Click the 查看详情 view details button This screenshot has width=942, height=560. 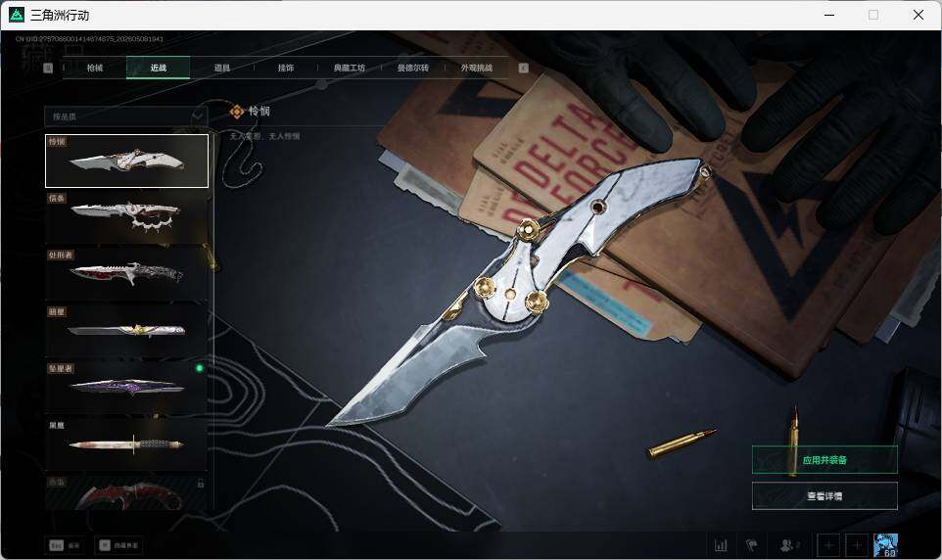click(824, 496)
